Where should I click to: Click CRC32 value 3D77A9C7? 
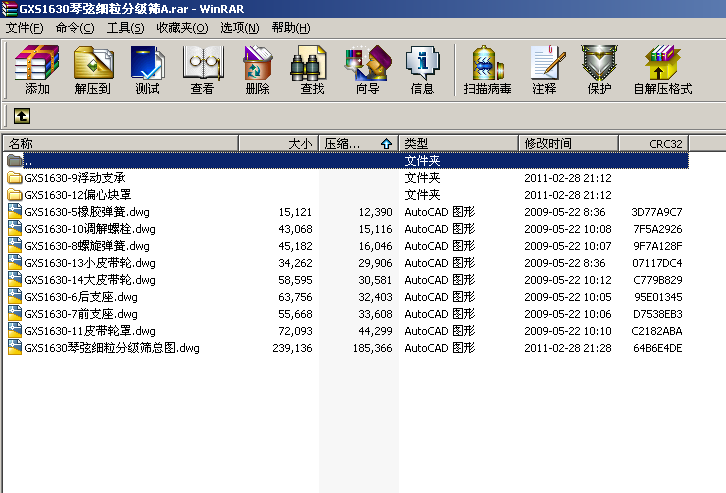[x=657, y=212]
